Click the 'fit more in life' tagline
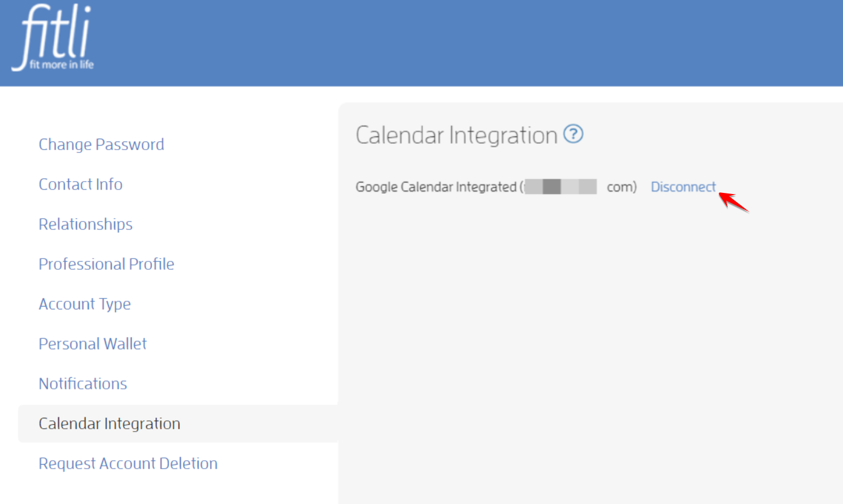This screenshot has height=504, width=843. [62, 64]
